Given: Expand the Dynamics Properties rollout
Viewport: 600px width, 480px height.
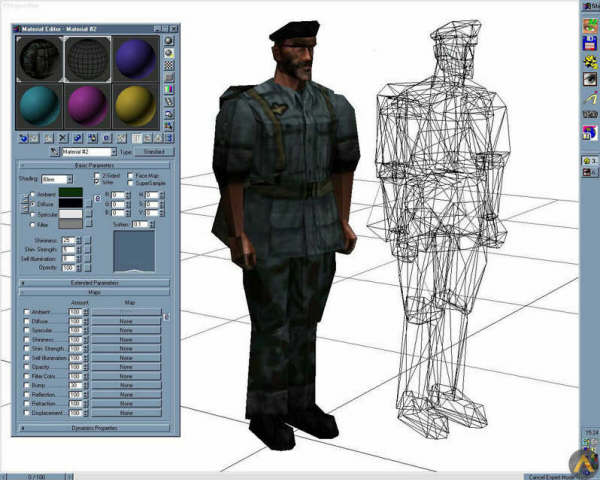Looking at the screenshot, I should coord(95,428).
